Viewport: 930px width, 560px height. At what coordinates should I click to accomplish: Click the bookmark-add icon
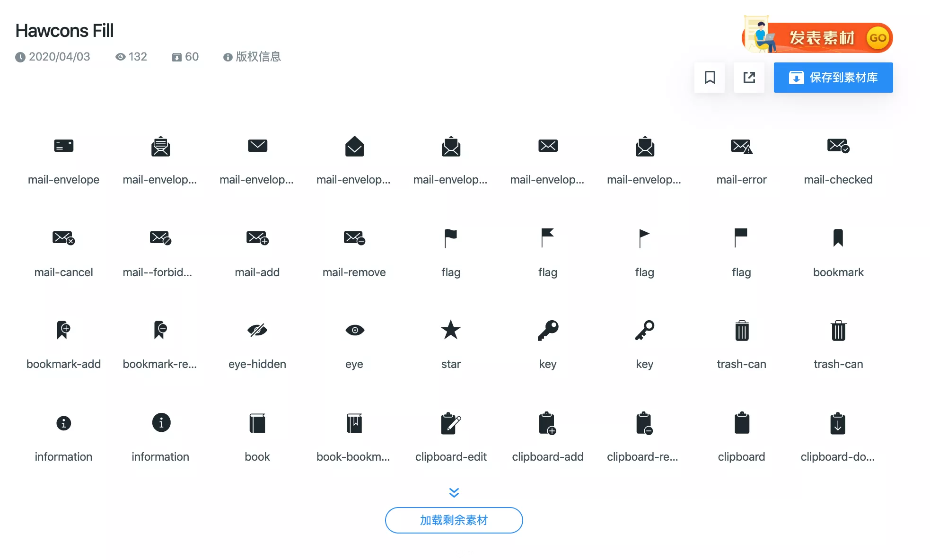tap(63, 330)
